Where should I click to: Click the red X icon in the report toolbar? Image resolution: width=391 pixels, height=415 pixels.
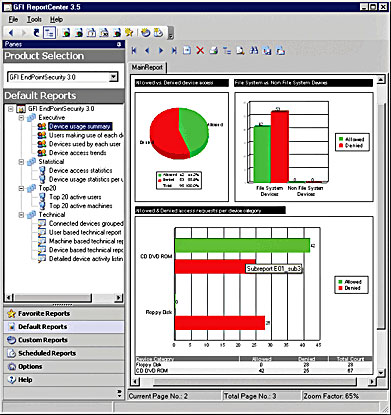point(200,51)
